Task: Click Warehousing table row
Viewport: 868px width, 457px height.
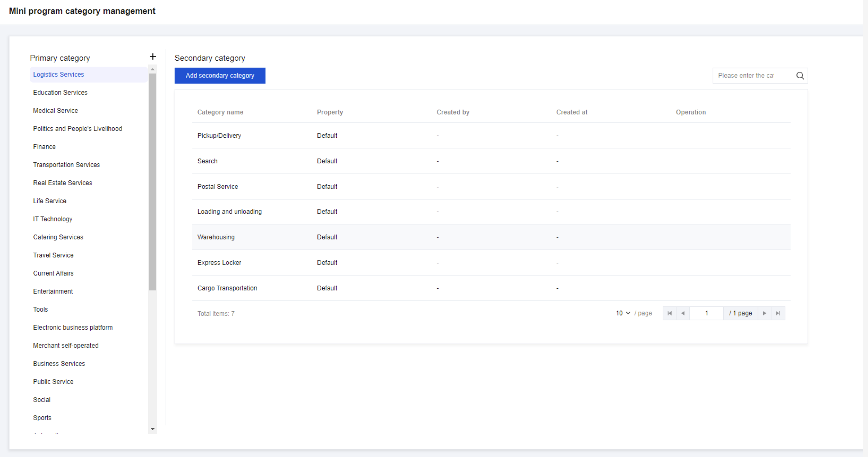Action: click(x=491, y=237)
